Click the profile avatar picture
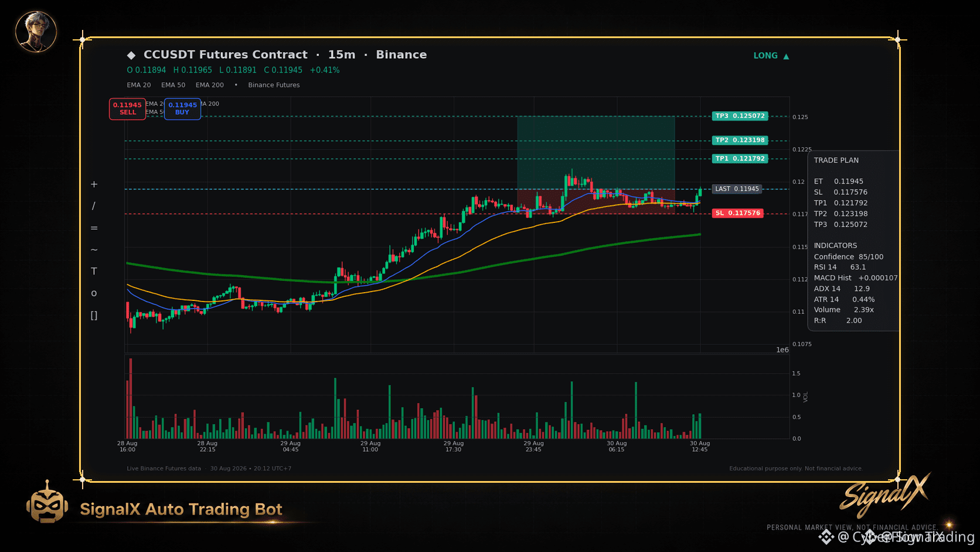This screenshot has height=552, width=980. [36, 31]
